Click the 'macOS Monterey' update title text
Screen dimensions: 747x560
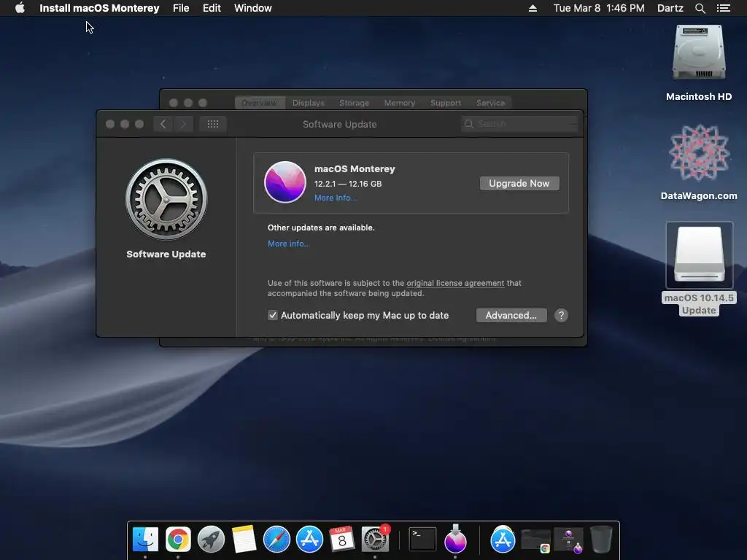tap(355, 168)
